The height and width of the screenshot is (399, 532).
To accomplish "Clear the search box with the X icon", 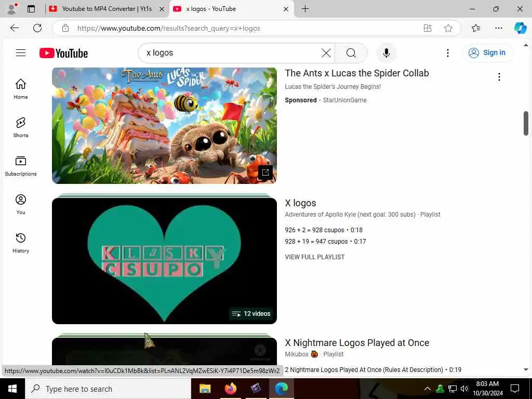I will coord(326,53).
